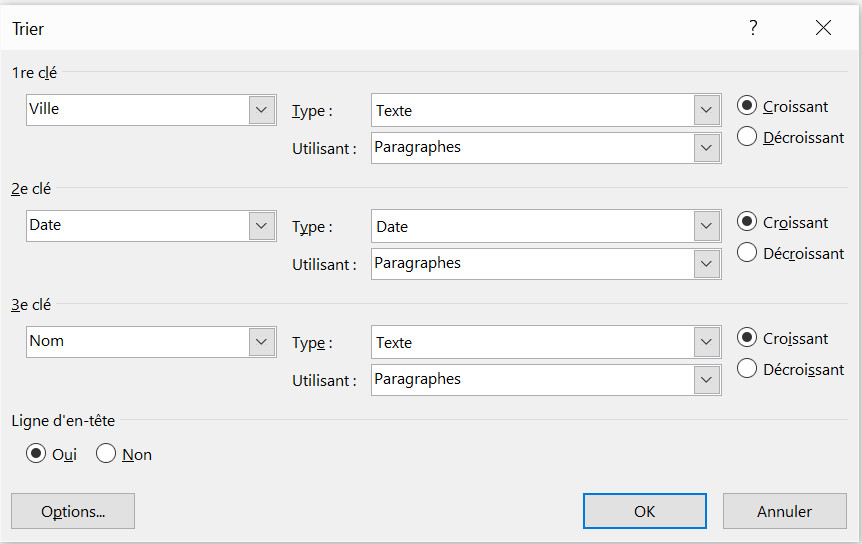Choose Décroissant for 2e clé
862x544 pixels.
tap(747, 253)
